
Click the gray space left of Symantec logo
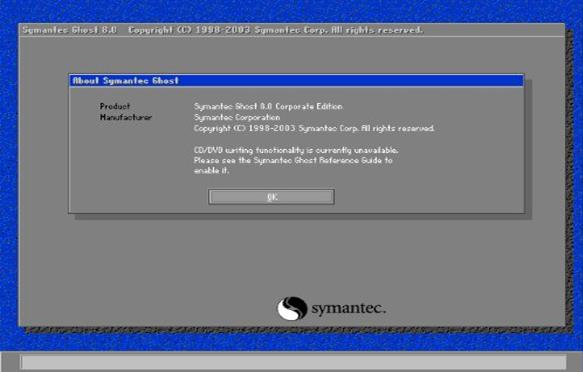[x=148, y=308]
